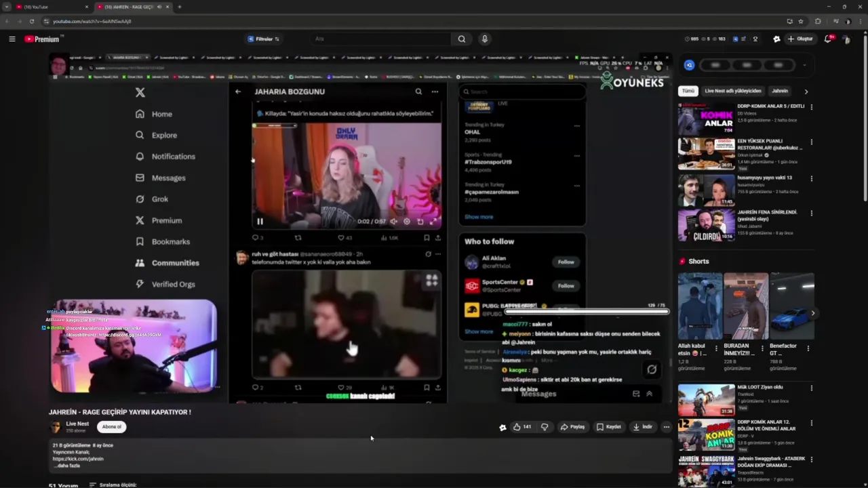Click the video title JAHREİN - RAGE GEÇİRİP
Image resolution: width=868 pixels, height=488 pixels.
click(119, 411)
